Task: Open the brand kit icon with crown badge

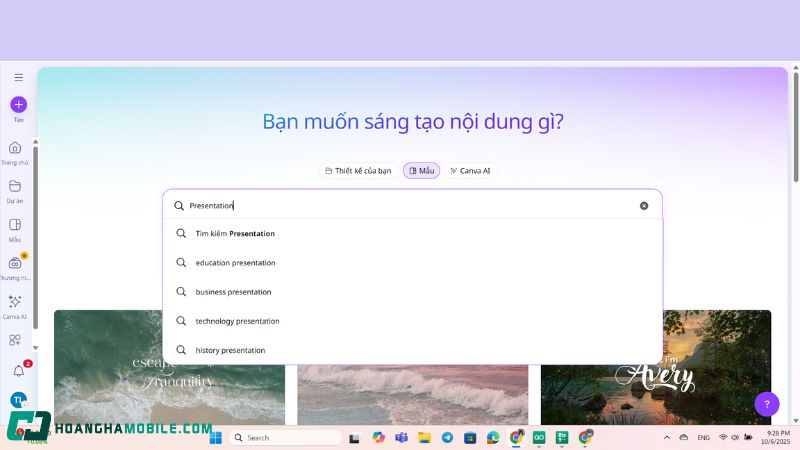Action: click(15, 267)
